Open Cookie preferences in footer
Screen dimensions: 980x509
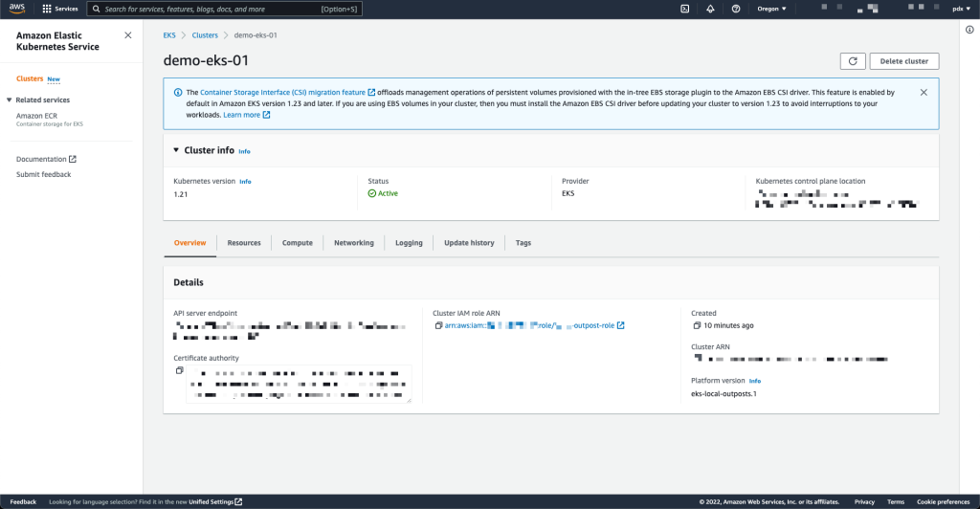(x=943, y=502)
